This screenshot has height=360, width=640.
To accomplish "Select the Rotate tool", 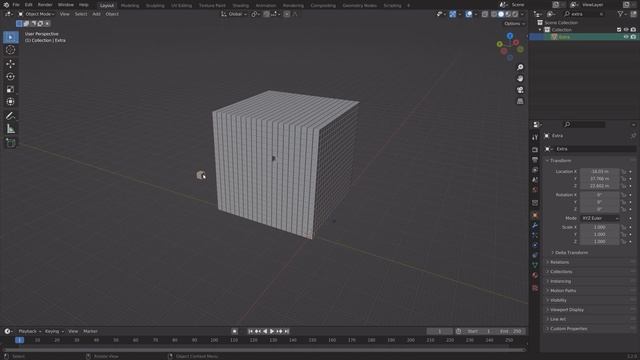I will pos(11,76).
